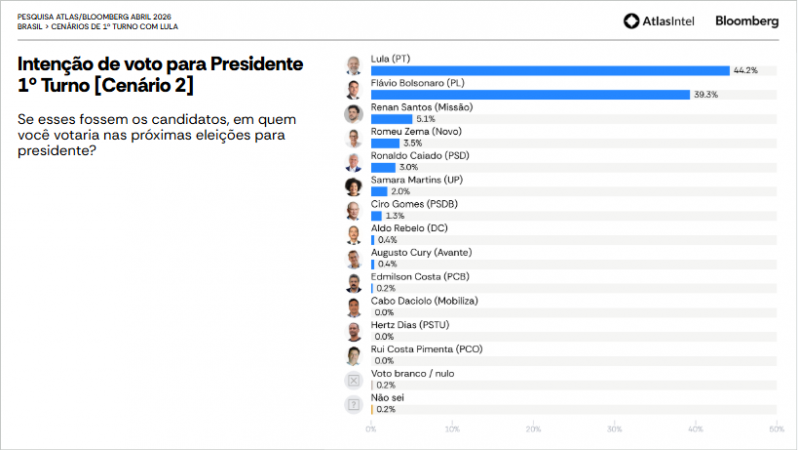Click Flávio Bolsonaro candidate photo
Image resolution: width=798 pixels, height=450 pixels.
tap(353, 89)
